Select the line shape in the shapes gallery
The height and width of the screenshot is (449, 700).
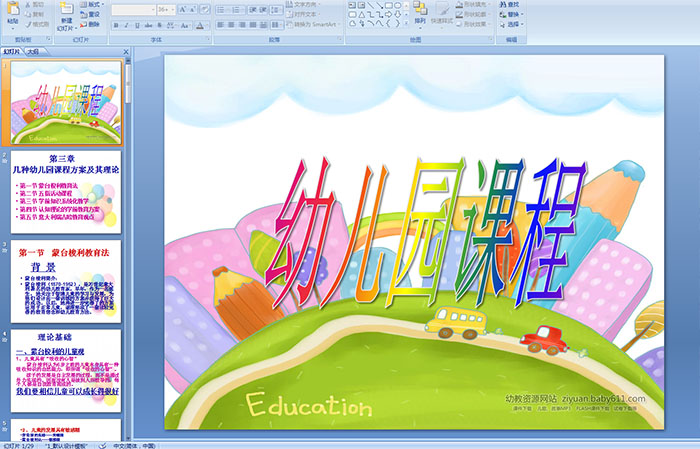click(x=370, y=5)
